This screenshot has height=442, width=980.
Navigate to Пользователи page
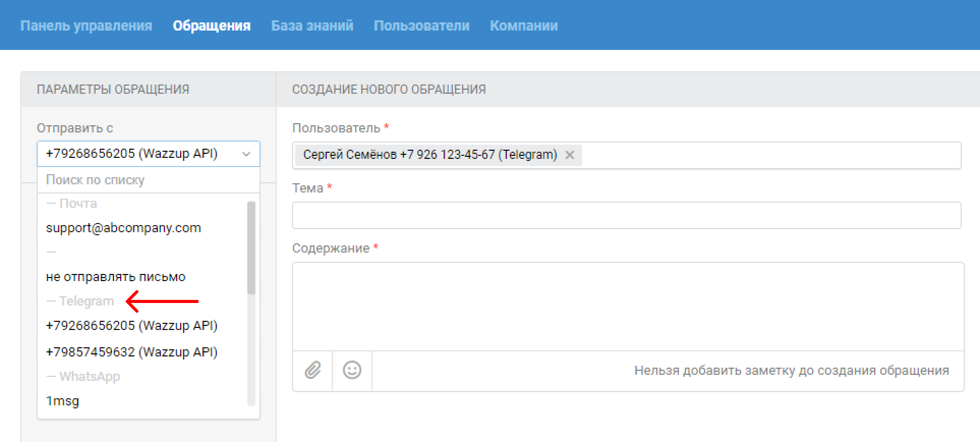tap(421, 25)
